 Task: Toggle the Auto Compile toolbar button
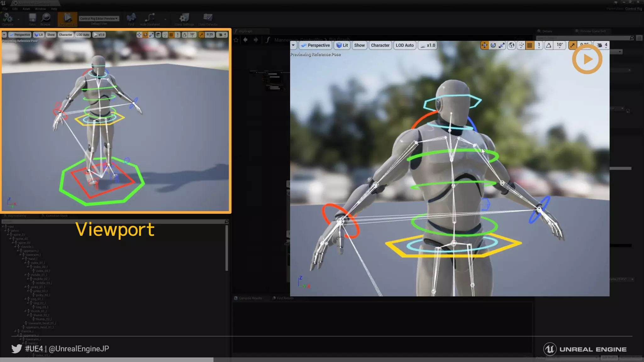(67, 19)
